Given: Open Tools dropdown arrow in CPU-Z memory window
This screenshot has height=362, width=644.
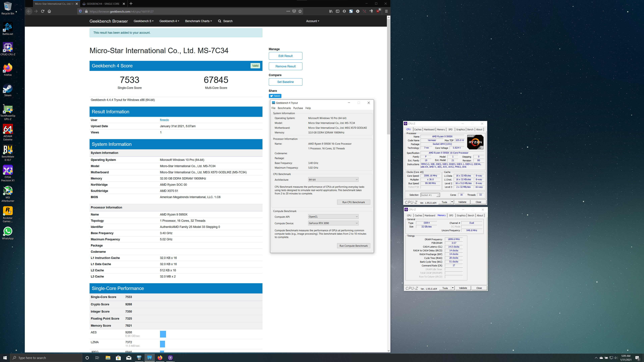Looking at the screenshot, I should [x=452, y=288].
